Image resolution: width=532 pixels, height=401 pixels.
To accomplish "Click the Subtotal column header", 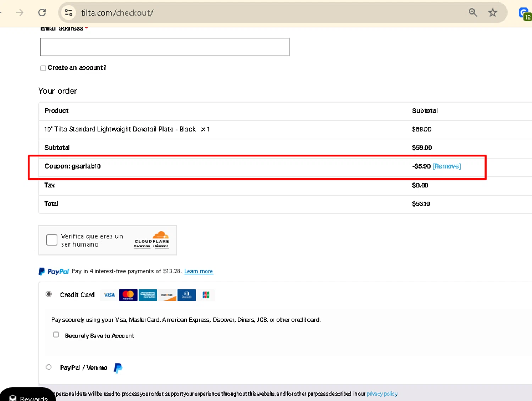I will click(x=425, y=111).
